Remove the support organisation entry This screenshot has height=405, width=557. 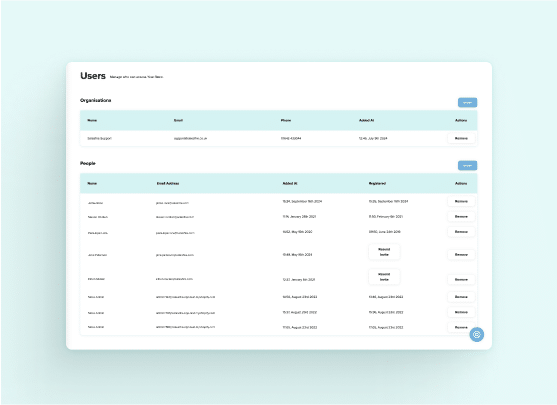(x=461, y=138)
